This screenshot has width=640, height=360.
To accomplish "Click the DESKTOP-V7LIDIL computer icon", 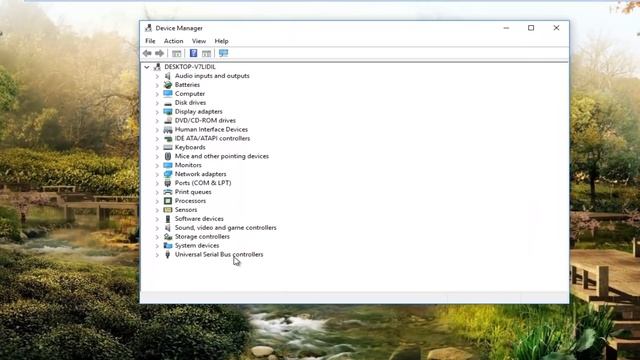I will [x=157, y=67].
